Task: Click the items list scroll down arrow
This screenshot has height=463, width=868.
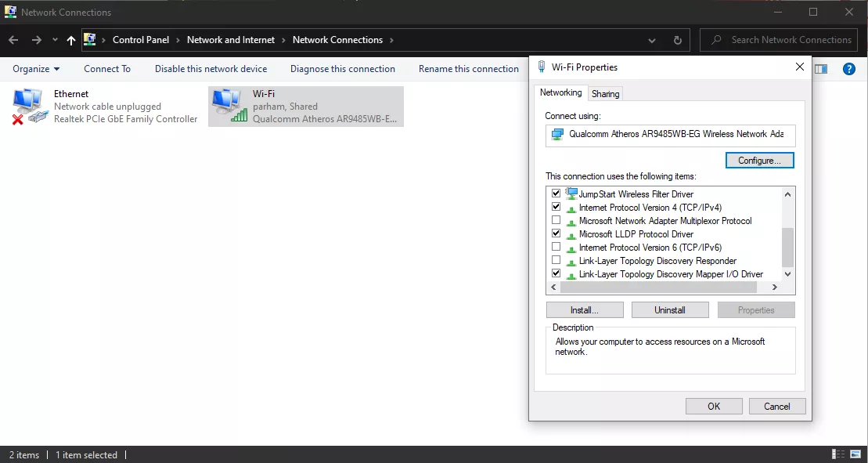Action: 788,274
